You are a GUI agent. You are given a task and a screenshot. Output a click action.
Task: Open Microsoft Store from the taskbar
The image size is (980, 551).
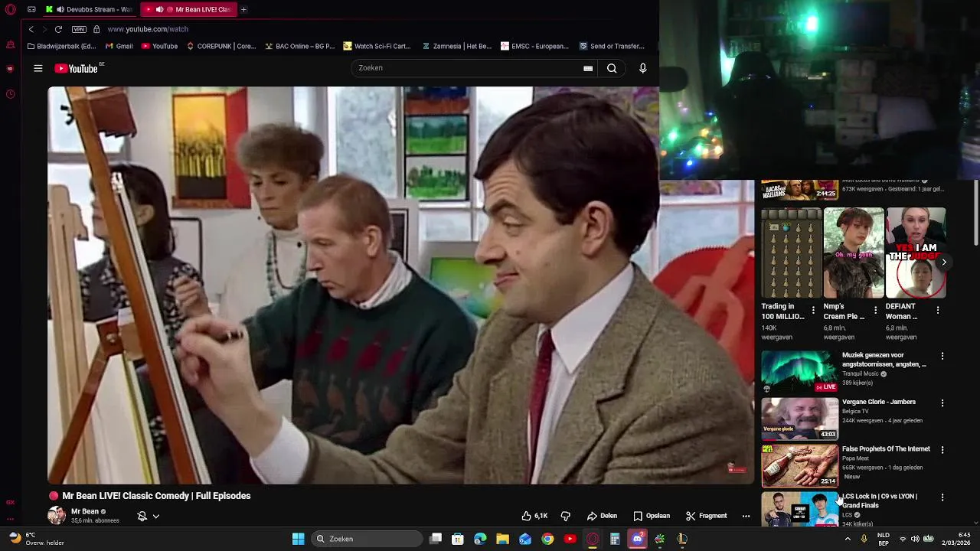tap(458, 539)
